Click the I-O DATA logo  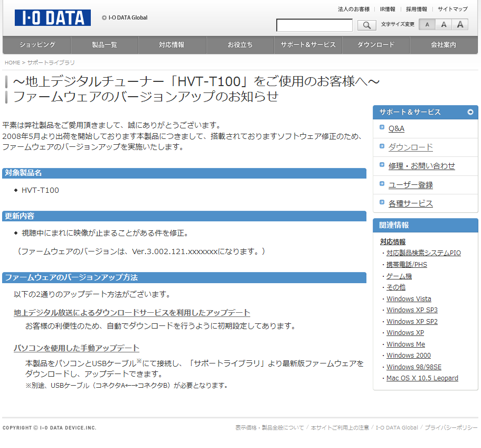tap(53, 18)
